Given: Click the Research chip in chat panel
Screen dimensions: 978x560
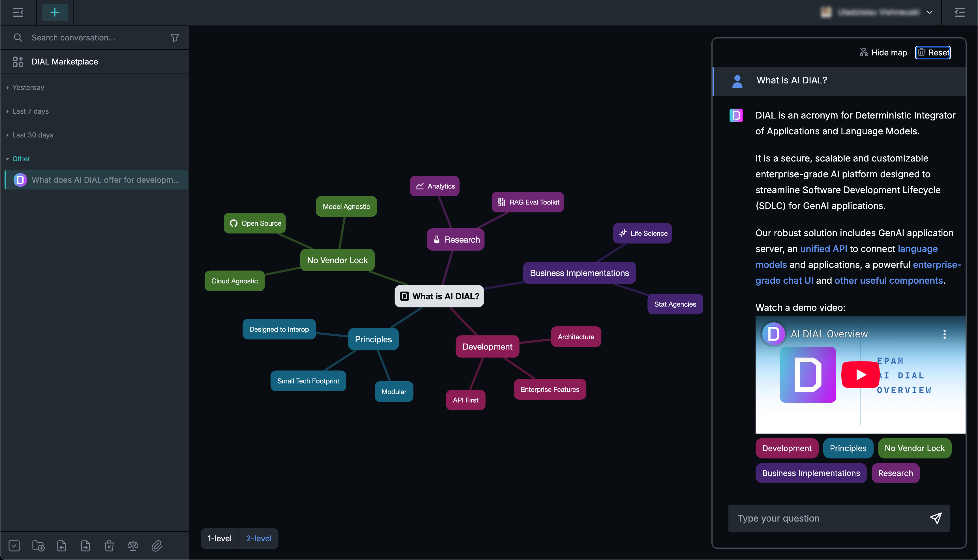Looking at the screenshot, I should tap(895, 473).
